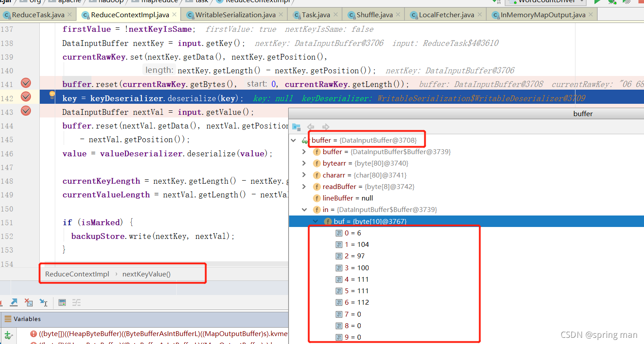Close the ReduceContextImpl.java tab
The image size is (644, 344).
click(x=175, y=15)
